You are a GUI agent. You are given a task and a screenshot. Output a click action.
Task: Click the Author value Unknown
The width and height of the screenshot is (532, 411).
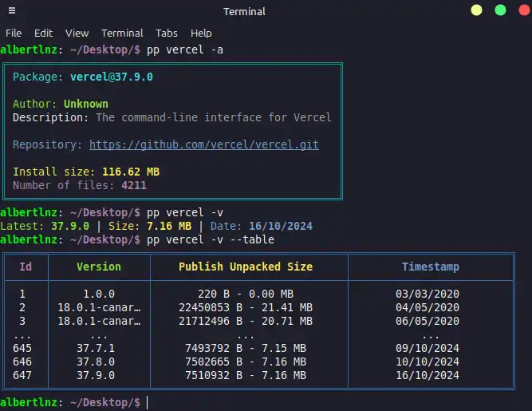point(86,104)
